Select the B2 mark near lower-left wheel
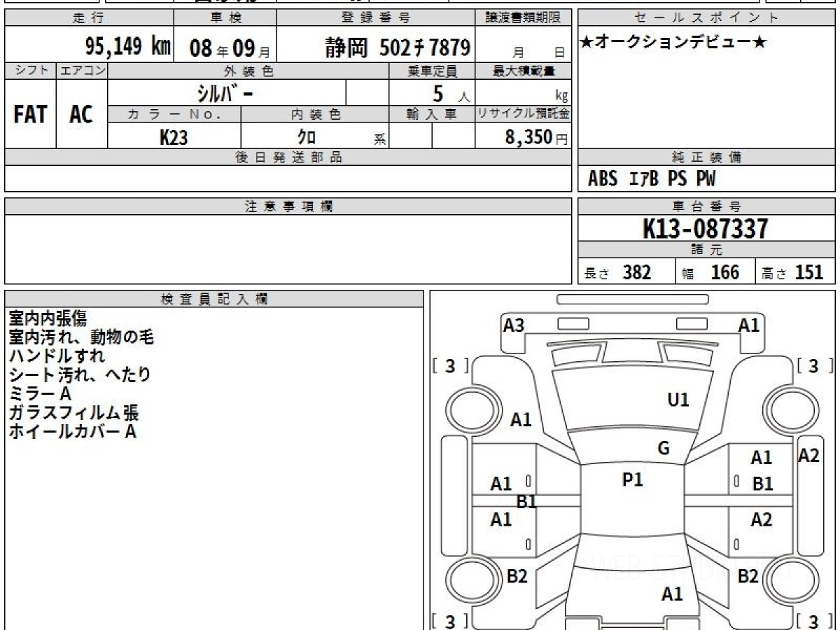The image size is (840, 630). [517, 576]
